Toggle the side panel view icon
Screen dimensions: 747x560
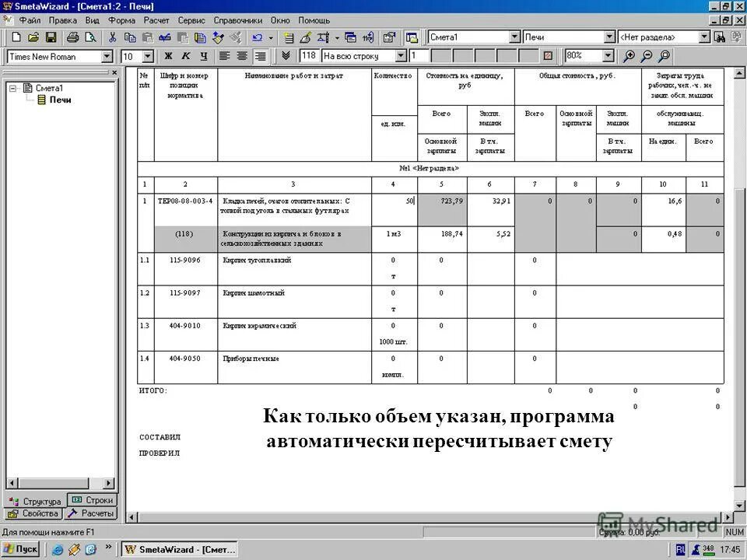pyautogui.click(x=412, y=37)
